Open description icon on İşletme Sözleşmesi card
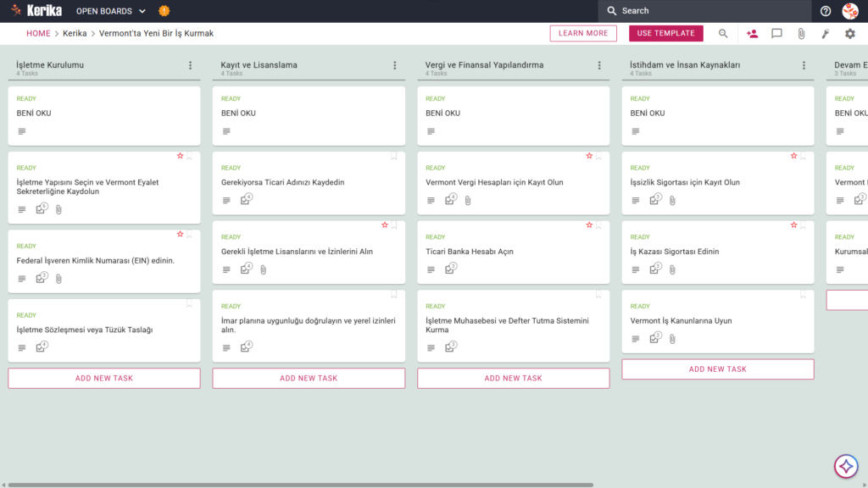 pyautogui.click(x=21, y=348)
